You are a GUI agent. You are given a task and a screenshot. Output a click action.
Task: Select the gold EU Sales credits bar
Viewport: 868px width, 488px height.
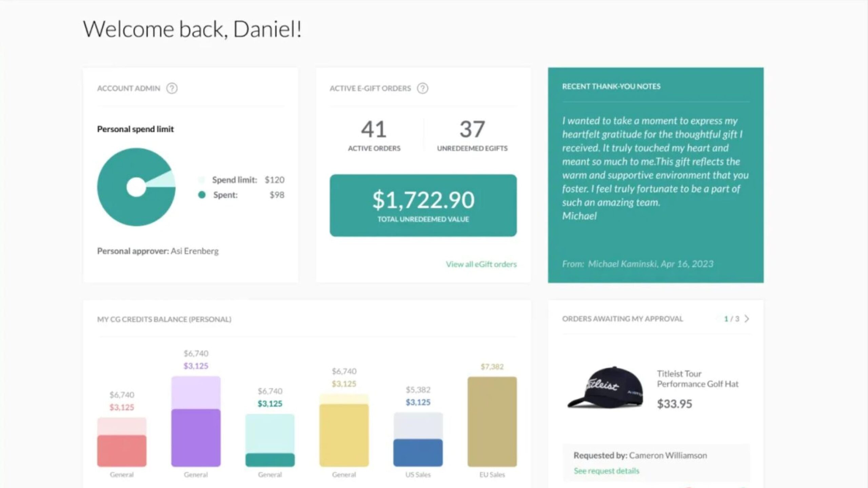(x=492, y=422)
